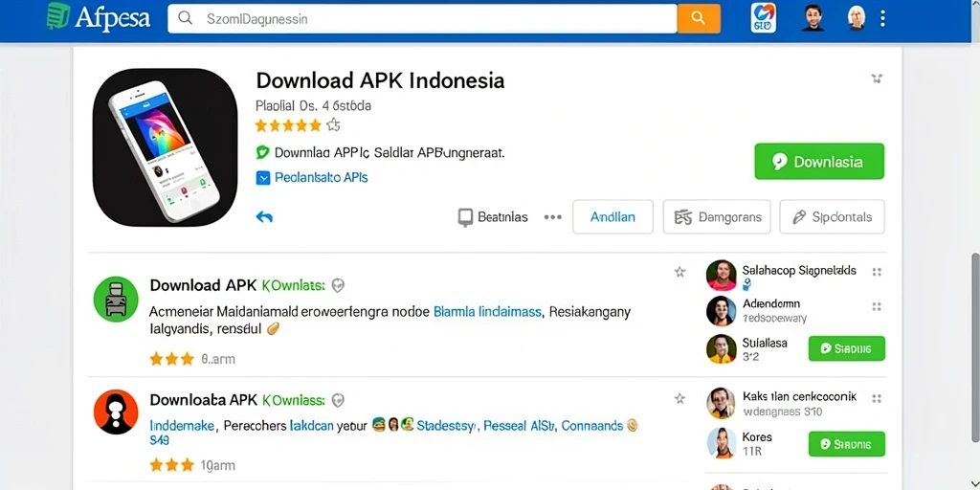
Task: Click the avatar beside Salahacop Siagnelakds
Action: tap(722, 276)
